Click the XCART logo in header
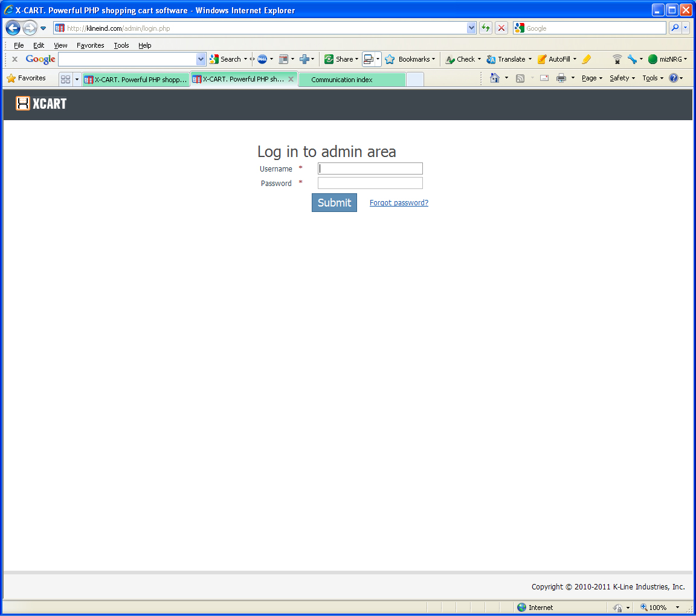The image size is (696, 616). tap(41, 104)
